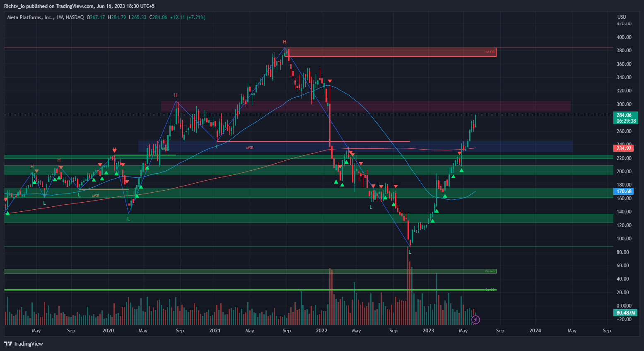Click the 380.00 price axis label

coord(624,51)
